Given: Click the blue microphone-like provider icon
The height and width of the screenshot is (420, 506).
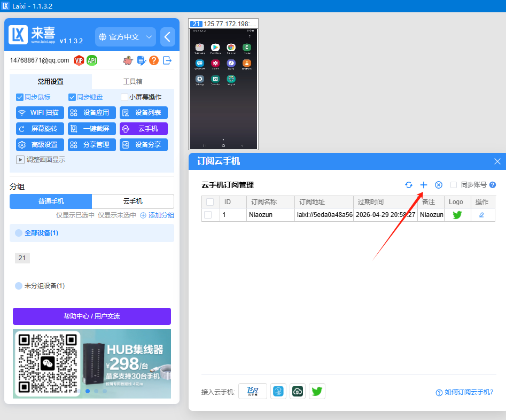Looking at the screenshot, I should pos(278,391).
